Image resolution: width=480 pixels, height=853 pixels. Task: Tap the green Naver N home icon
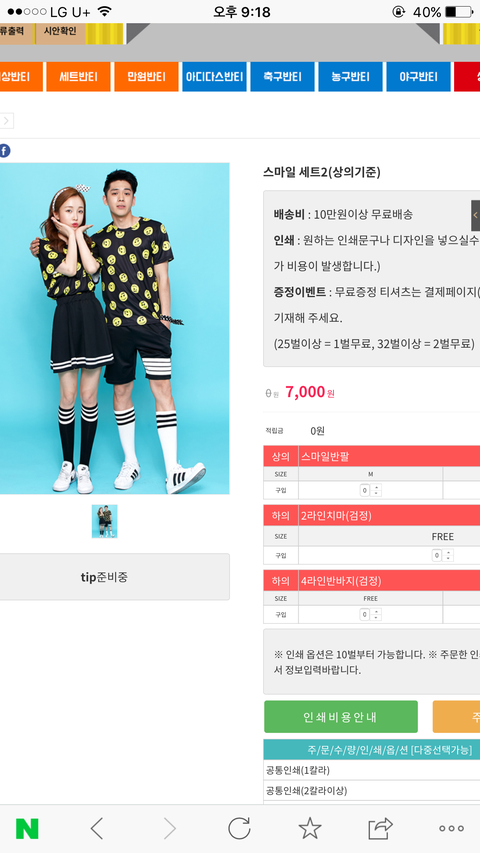27,829
